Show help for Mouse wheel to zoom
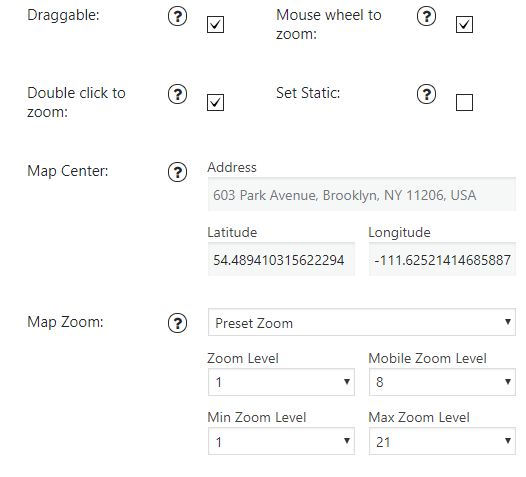 point(426,16)
